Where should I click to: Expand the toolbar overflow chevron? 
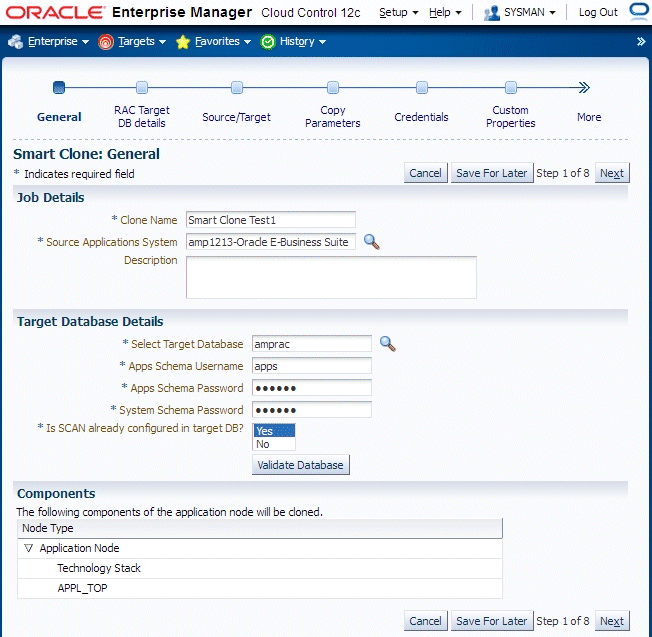[x=641, y=41]
